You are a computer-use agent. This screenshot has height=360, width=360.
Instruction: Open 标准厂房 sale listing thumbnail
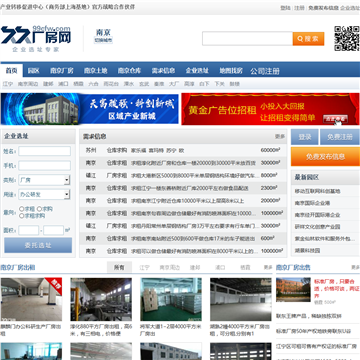293,290
